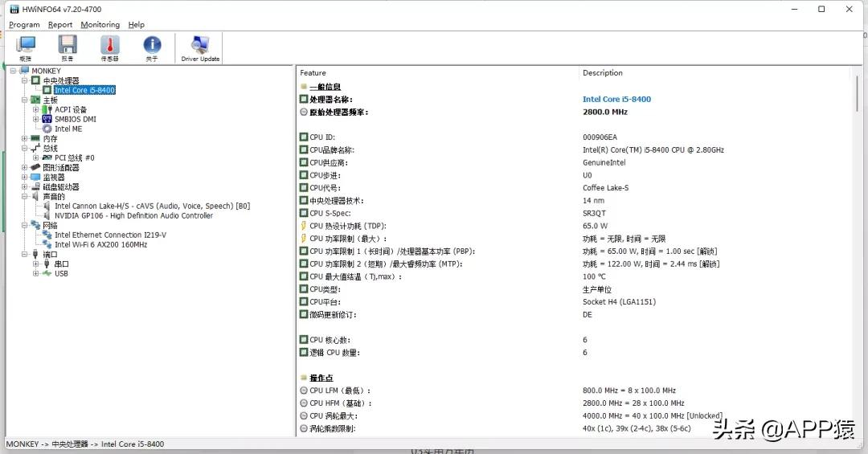The image size is (868, 454).
Task: Select Intel Core i5-8400 in the tree
Action: (x=84, y=90)
